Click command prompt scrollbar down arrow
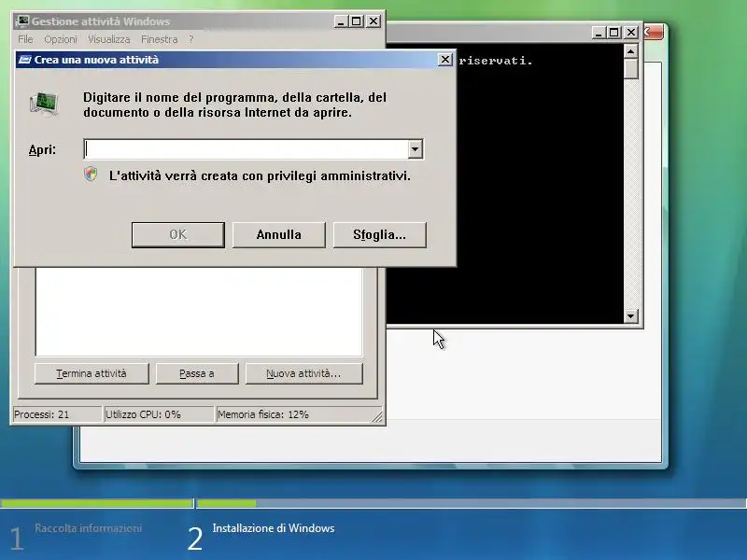 (x=631, y=315)
